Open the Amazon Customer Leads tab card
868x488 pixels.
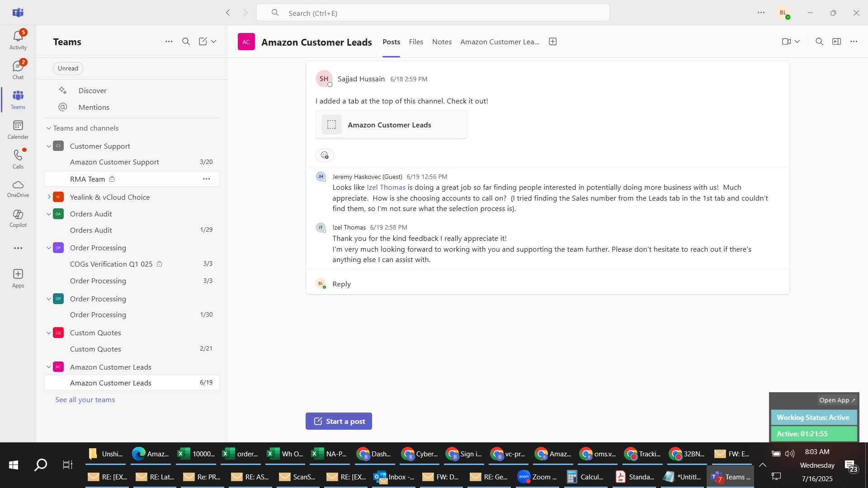(391, 125)
